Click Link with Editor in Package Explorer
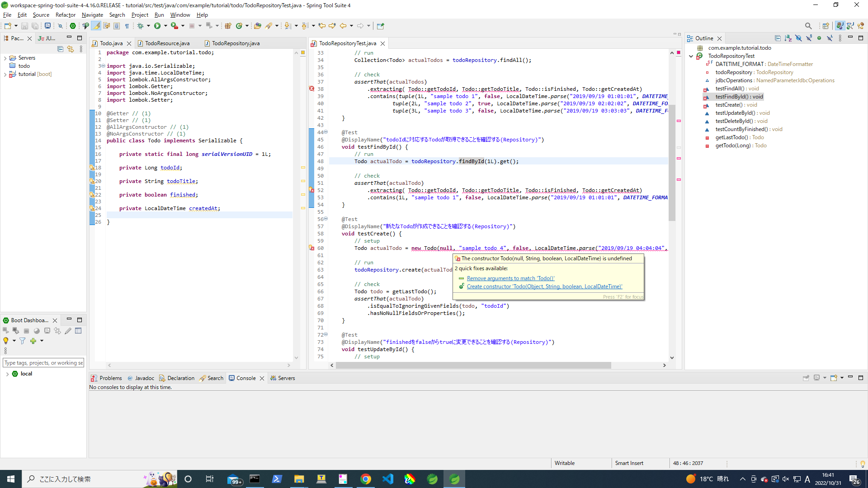The image size is (868, 488). (70, 49)
